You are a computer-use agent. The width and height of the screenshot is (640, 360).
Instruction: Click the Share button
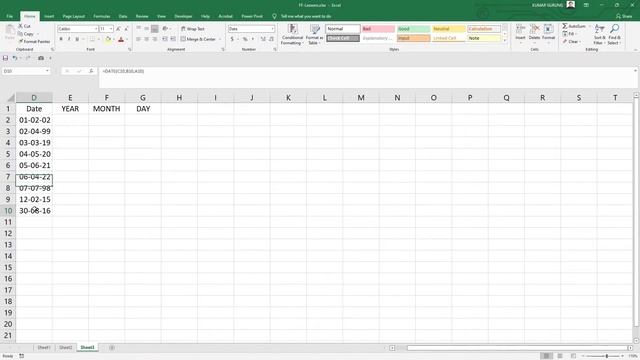[x=624, y=16]
